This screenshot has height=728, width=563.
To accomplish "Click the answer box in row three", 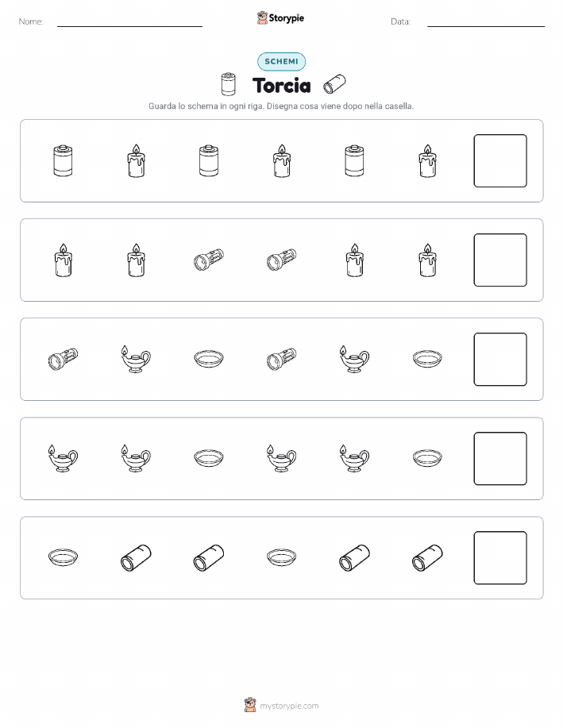I will [x=500, y=359].
